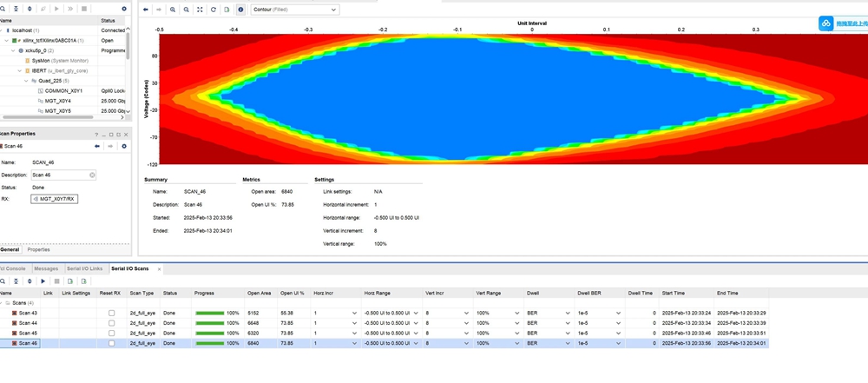Enable Reset RX checkbox for Scan 46

(111, 344)
